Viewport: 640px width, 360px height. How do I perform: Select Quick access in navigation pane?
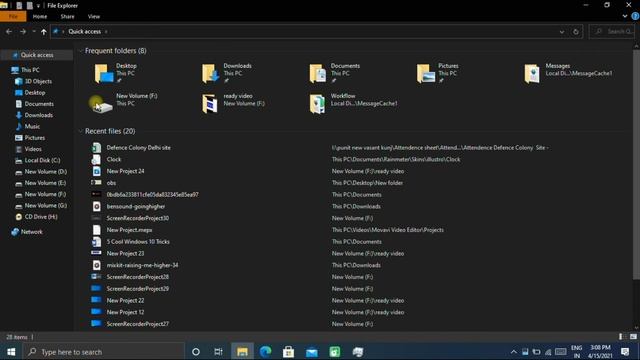pos(37,55)
